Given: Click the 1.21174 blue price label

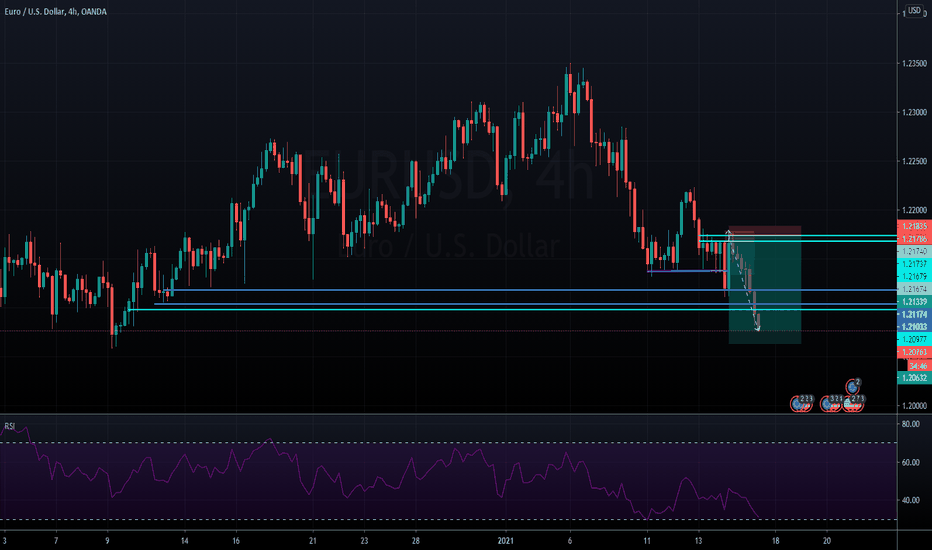Looking at the screenshot, I should [914, 315].
